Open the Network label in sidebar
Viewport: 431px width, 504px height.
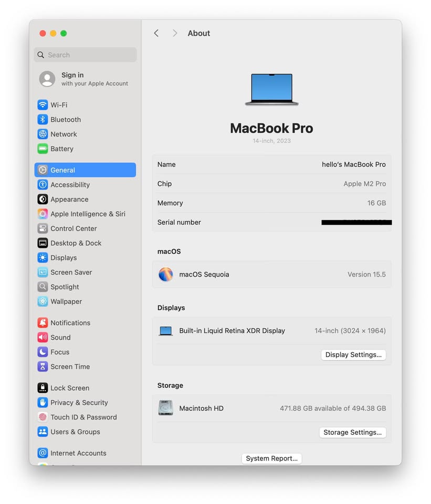64,134
